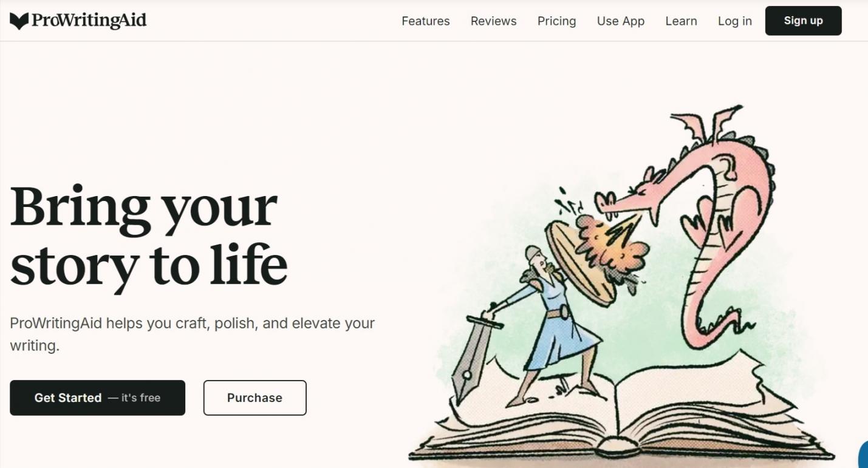This screenshot has height=468, width=868.
Task: Go to the Reviews page
Action: [x=494, y=21]
